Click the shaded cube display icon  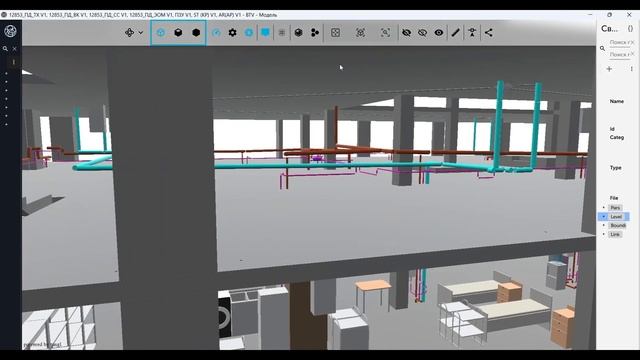(x=298, y=33)
